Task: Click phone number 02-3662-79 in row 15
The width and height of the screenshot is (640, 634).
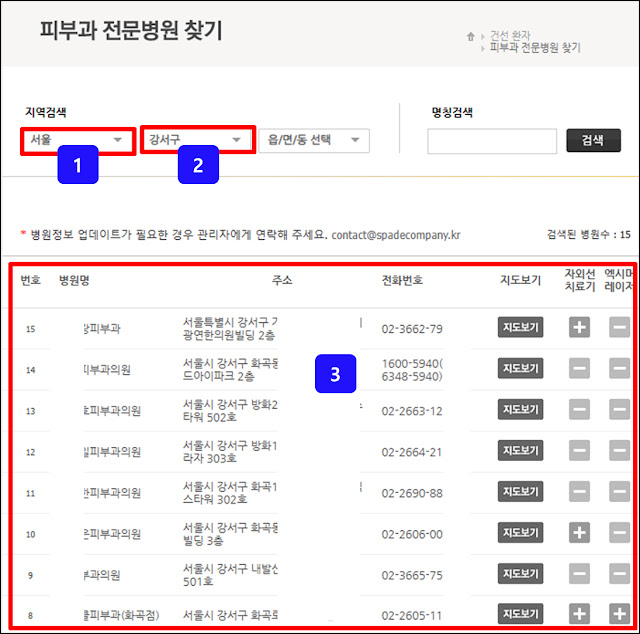Action: pyautogui.click(x=412, y=329)
